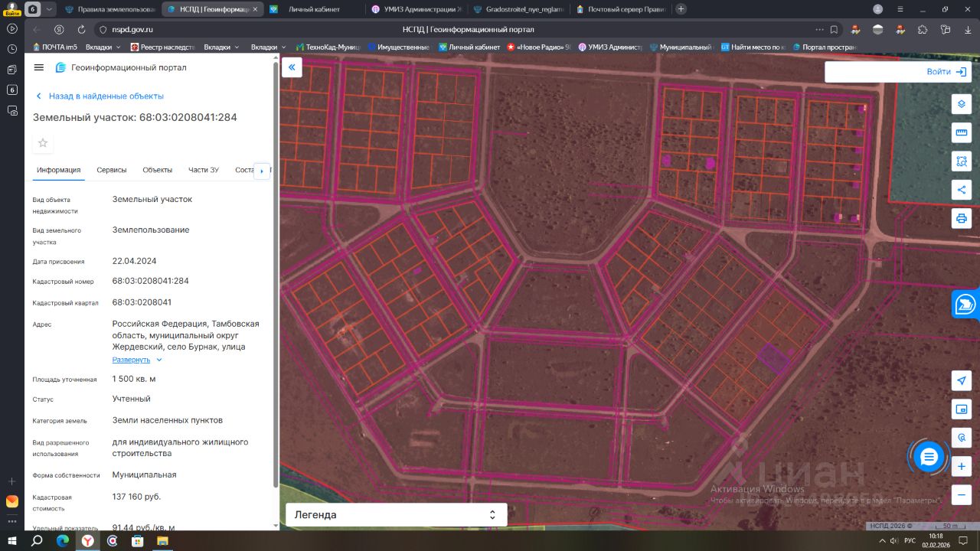Select the ruler measurement tool
The height and width of the screenshot is (551, 980).
tap(962, 133)
